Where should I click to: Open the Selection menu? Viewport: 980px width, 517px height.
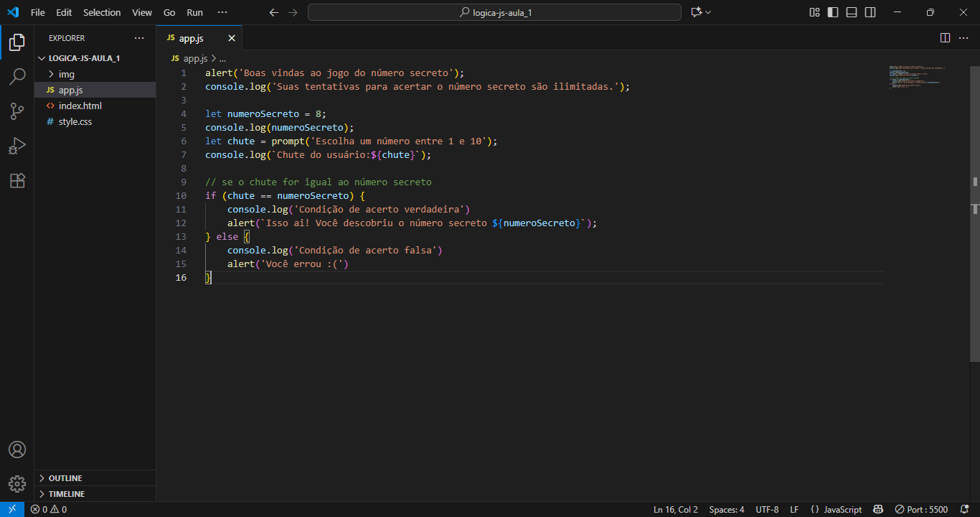pos(102,12)
